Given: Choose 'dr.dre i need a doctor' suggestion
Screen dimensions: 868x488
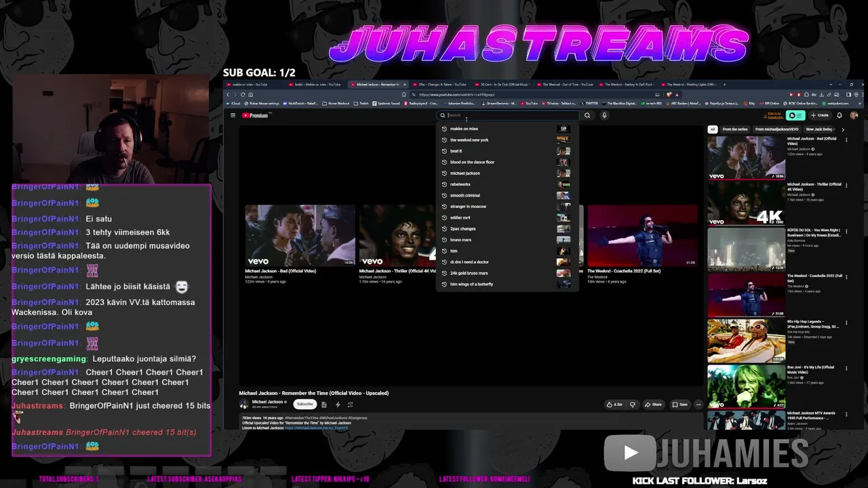Looking at the screenshot, I should (x=506, y=262).
